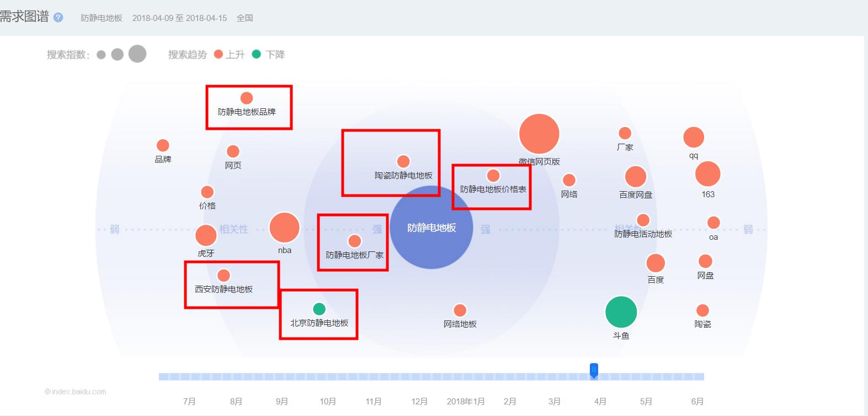Click the 防静电地板品牌 keyword label
The width and height of the screenshot is (868, 416).
click(247, 112)
